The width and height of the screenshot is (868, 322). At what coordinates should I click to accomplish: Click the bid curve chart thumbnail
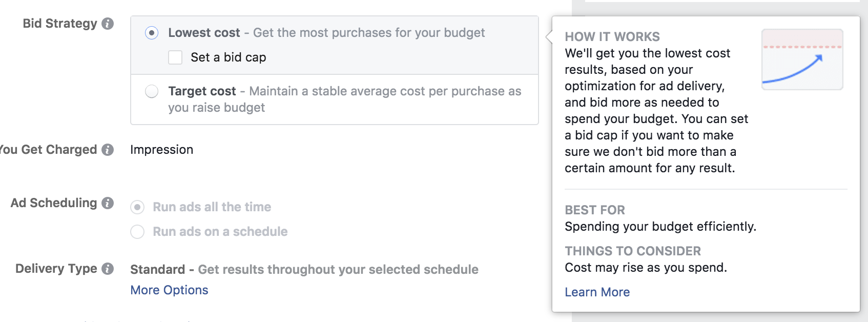[802, 59]
